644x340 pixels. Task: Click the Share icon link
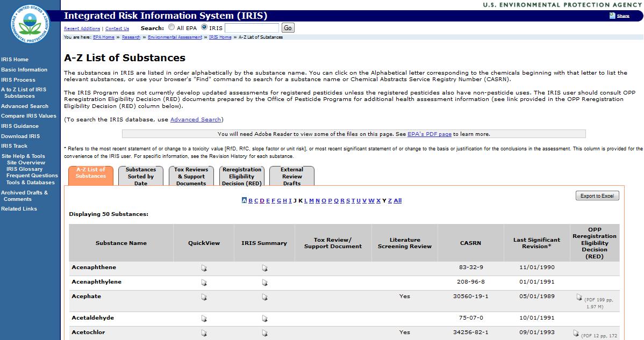pyautogui.click(x=619, y=16)
